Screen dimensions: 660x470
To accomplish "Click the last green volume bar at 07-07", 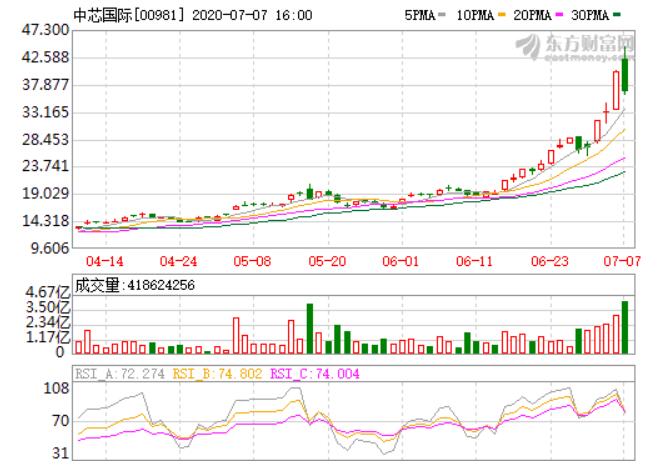I will [x=625, y=327].
